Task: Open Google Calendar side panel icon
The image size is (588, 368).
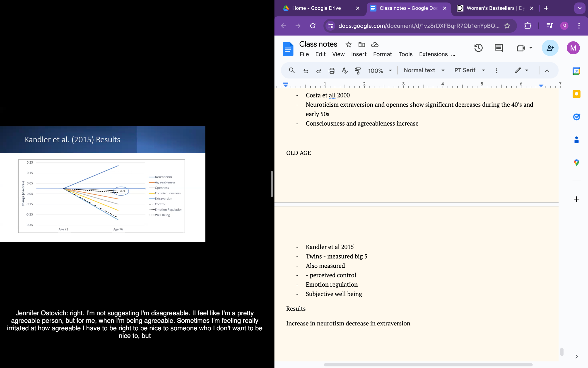Action: [x=576, y=71]
